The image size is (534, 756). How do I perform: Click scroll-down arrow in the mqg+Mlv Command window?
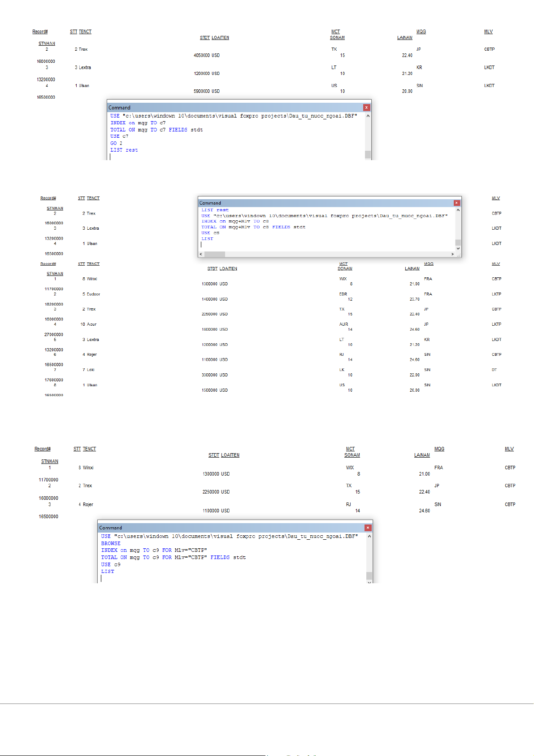pyautogui.click(x=458, y=249)
